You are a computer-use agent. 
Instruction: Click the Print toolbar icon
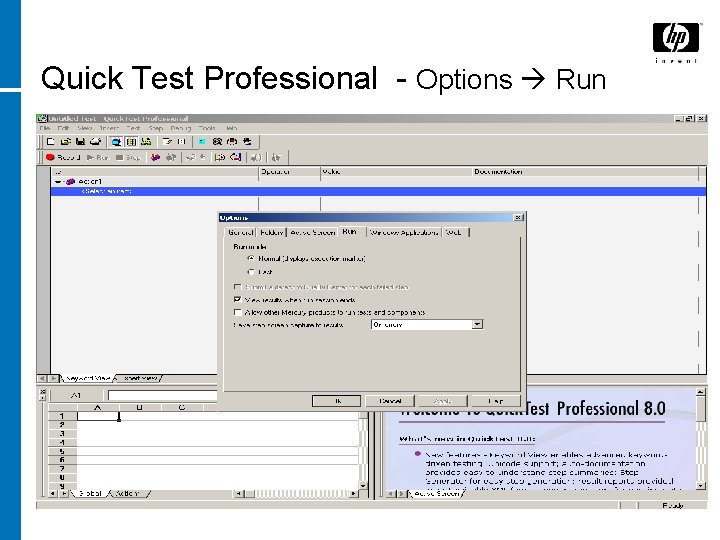pos(95,141)
